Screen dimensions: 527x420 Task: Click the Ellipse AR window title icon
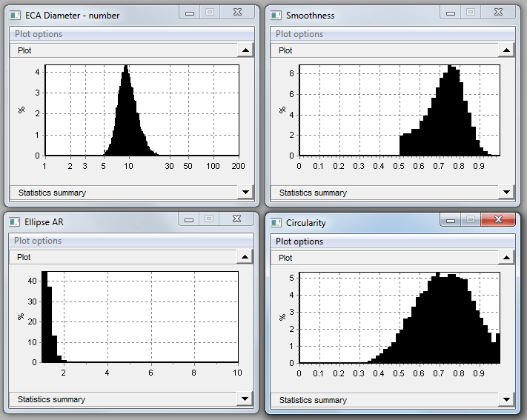tap(15, 221)
